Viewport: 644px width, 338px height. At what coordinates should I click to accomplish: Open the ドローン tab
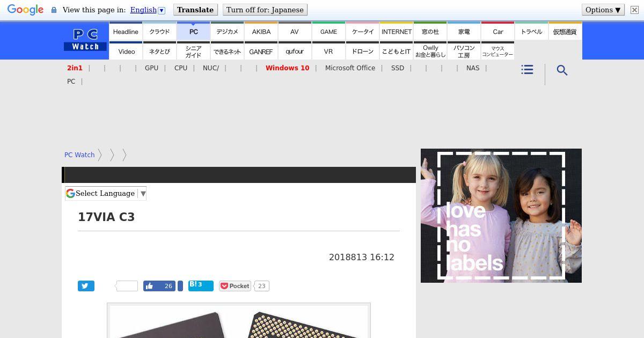point(362,51)
